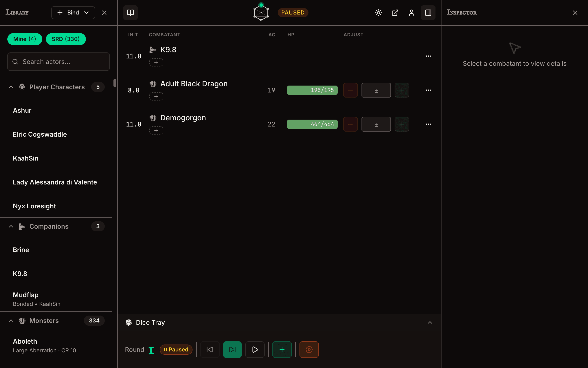Screen dimensions: 588x368
Task: Open the library book icon panel
Action: [130, 12]
